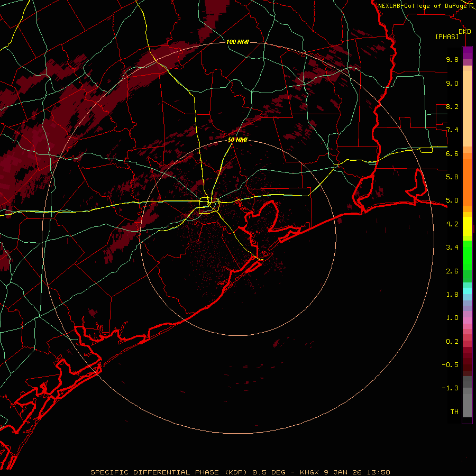
Task: Click the DKD label above the color scale
Action: coord(465,32)
